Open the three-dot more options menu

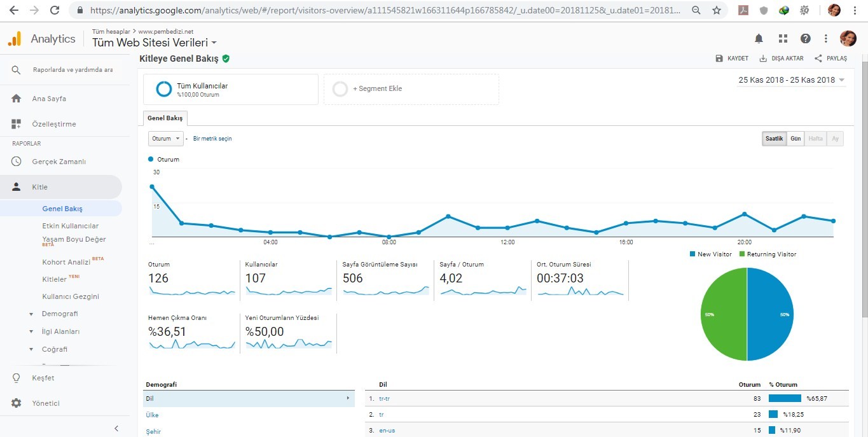click(x=825, y=39)
